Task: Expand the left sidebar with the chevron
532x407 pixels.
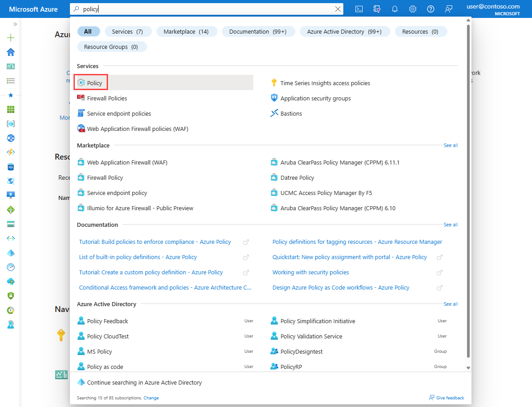Action: 15,24
